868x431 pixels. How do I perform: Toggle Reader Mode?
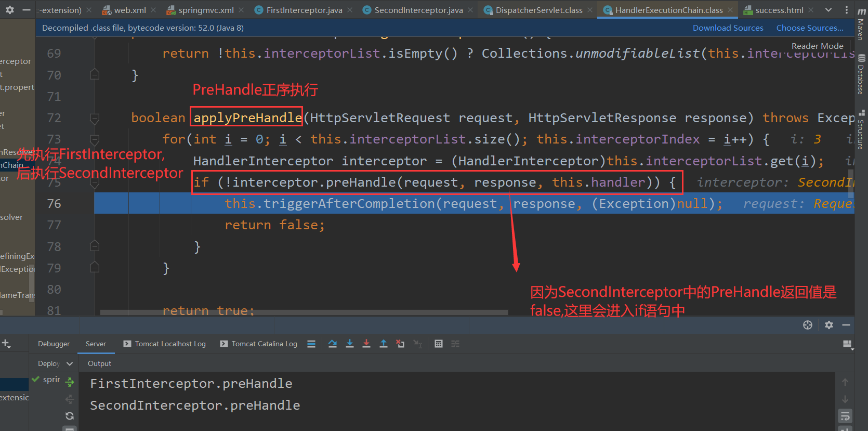coord(817,46)
